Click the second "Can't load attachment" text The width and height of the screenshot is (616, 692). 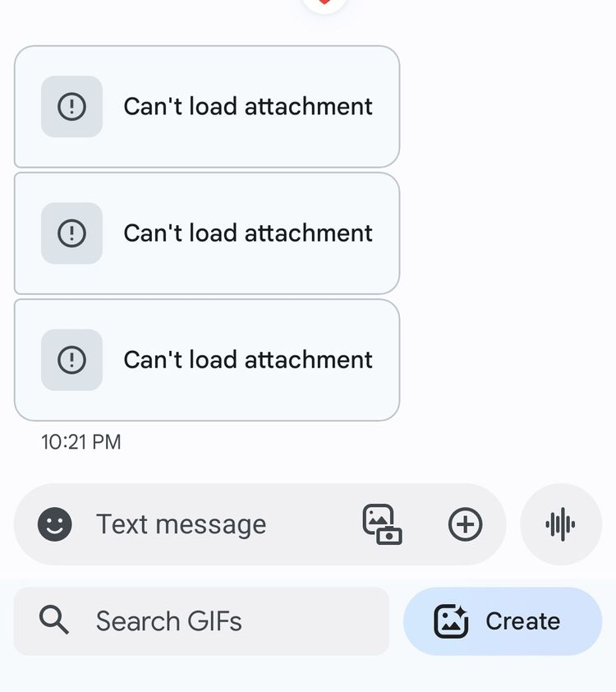[x=248, y=233]
